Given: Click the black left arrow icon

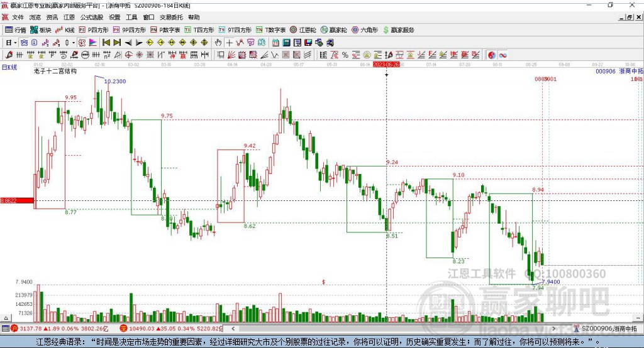Looking at the screenshot, I should 128,43.
